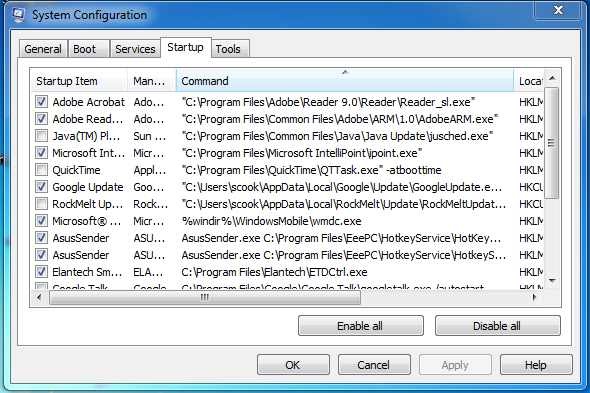Screen dimensions: 590x393
Task: Uncheck the Elantech Smart-Pad checkbox
Action: pos(41,272)
